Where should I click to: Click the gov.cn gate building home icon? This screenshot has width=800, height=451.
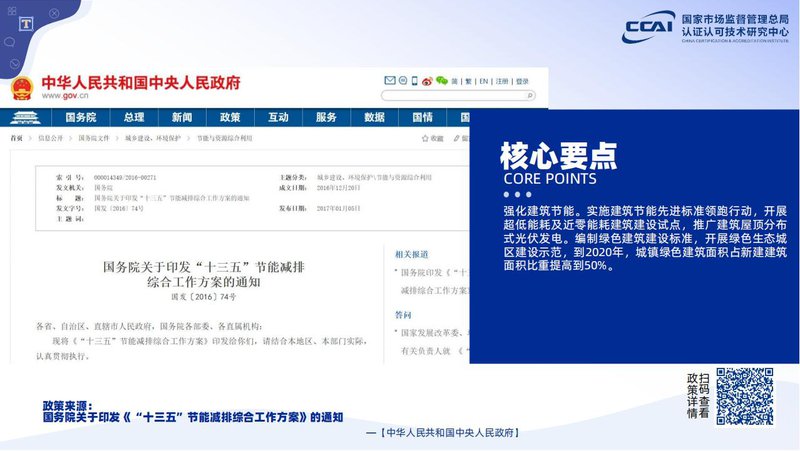pyautogui.click(x=26, y=117)
